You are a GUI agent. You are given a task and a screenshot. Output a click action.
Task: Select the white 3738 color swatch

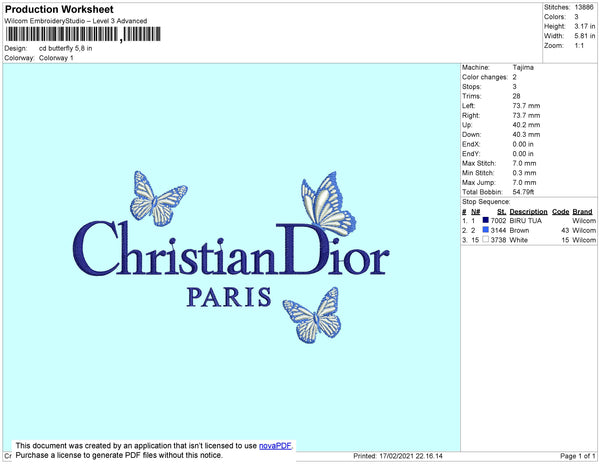pyautogui.click(x=486, y=239)
